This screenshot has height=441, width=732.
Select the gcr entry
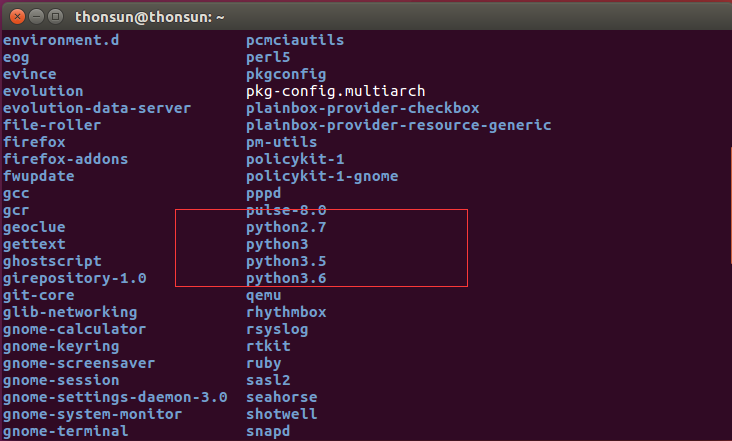(x=16, y=210)
